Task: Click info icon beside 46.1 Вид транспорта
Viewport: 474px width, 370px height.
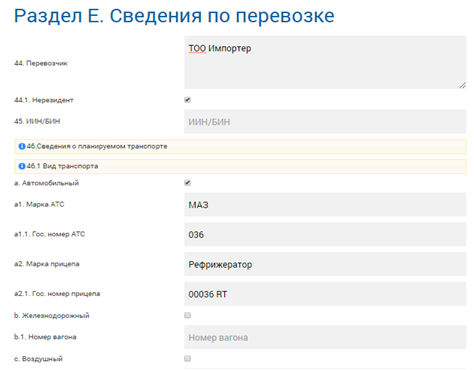Action: click(x=22, y=166)
